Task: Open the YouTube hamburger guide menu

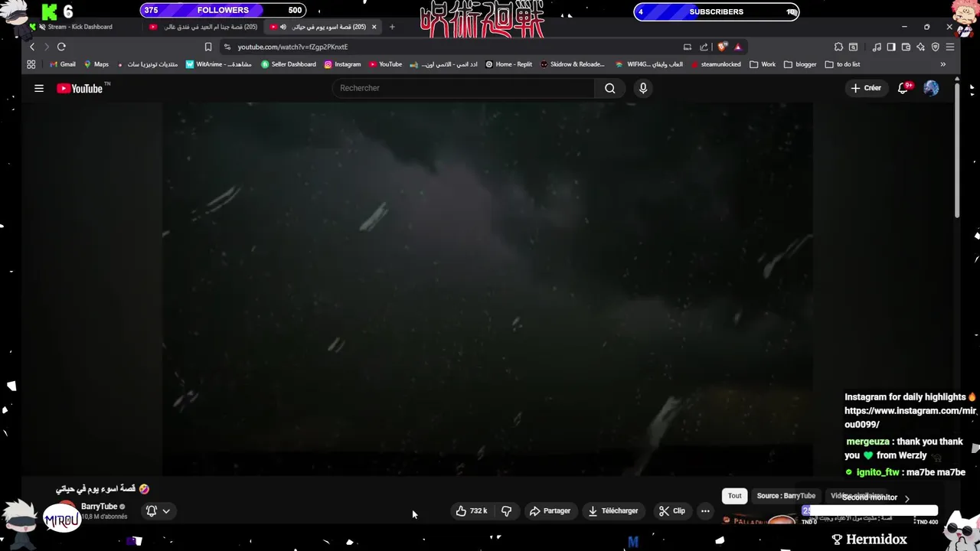Action: [x=39, y=88]
